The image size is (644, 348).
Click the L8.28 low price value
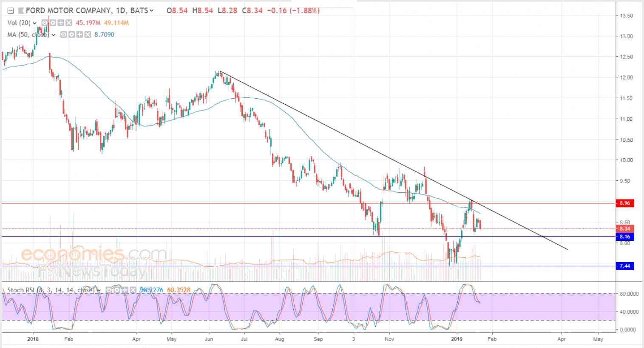pyautogui.click(x=228, y=11)
